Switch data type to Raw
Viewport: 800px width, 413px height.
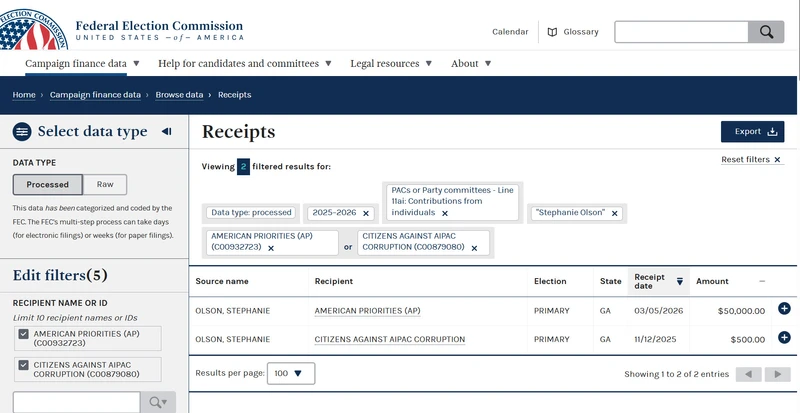pyautogui.click(x=105, y=184)
